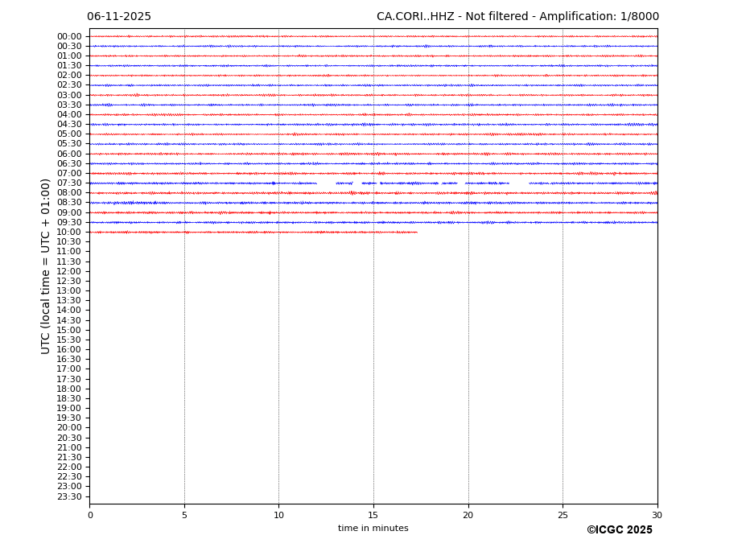Select the 12:00 time row label

pyautogui.click(x=69, y=272)
